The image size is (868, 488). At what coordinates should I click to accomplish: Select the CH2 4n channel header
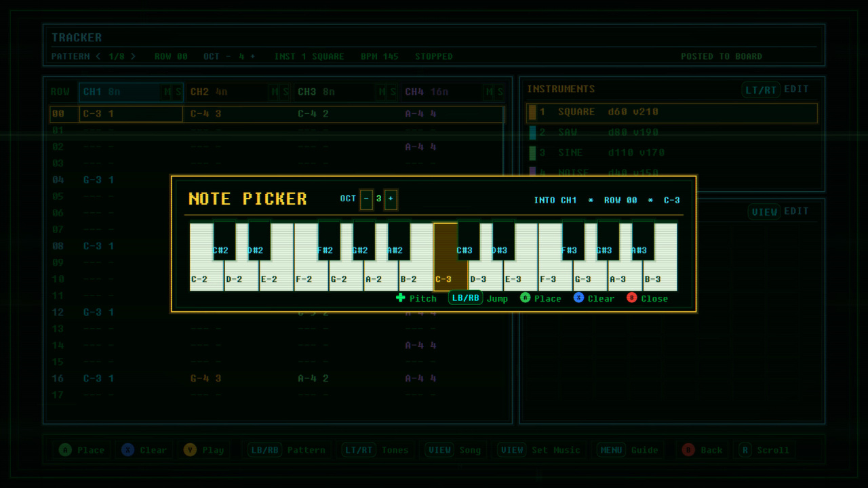click(x=239, y=92)
